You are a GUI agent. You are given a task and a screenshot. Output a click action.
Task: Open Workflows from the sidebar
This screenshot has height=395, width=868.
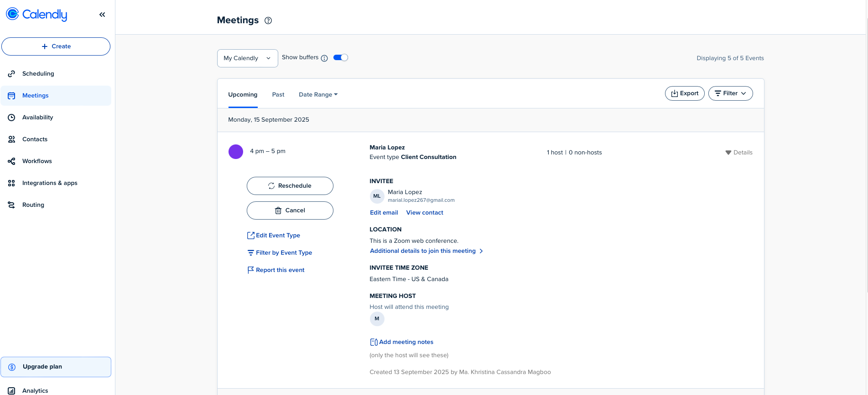tap(37, 161)
